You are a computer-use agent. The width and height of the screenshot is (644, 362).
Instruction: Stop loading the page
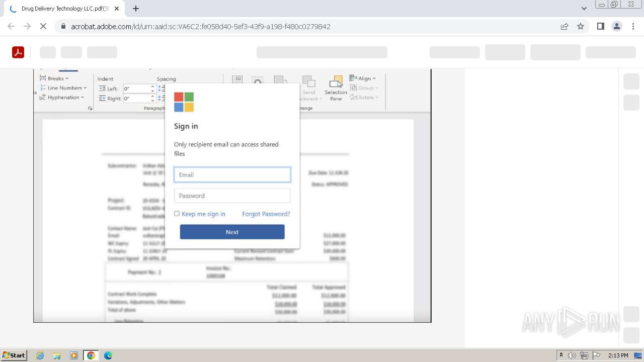[x=43, y=26]
